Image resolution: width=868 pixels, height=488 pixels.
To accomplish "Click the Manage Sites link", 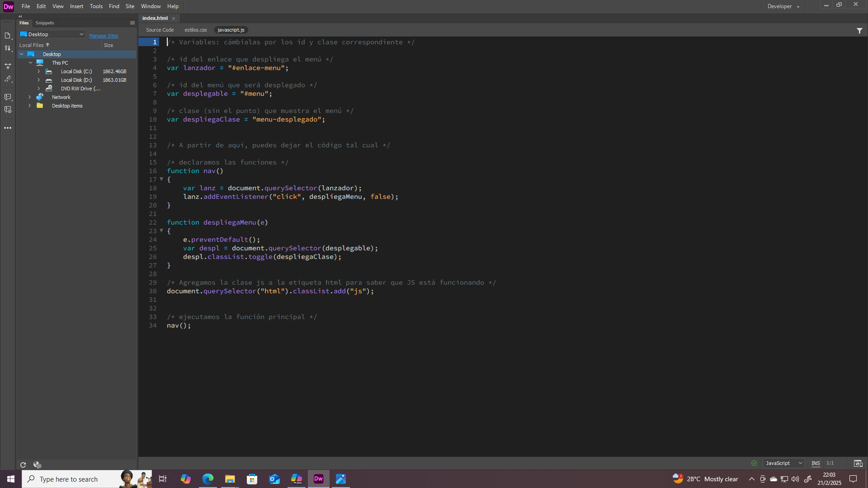I will [104, 36].
